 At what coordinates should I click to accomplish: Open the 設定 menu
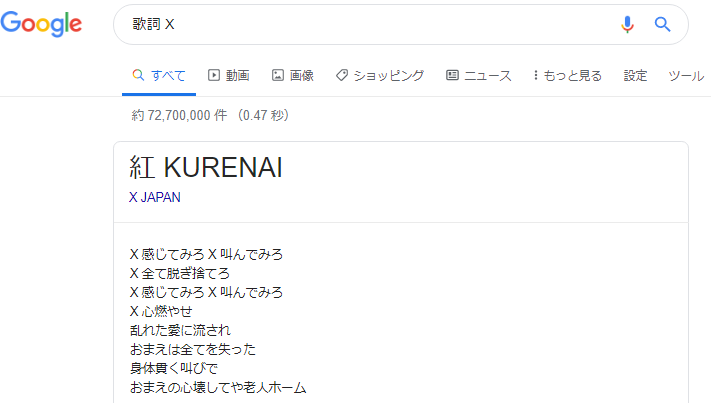point(635,75)
